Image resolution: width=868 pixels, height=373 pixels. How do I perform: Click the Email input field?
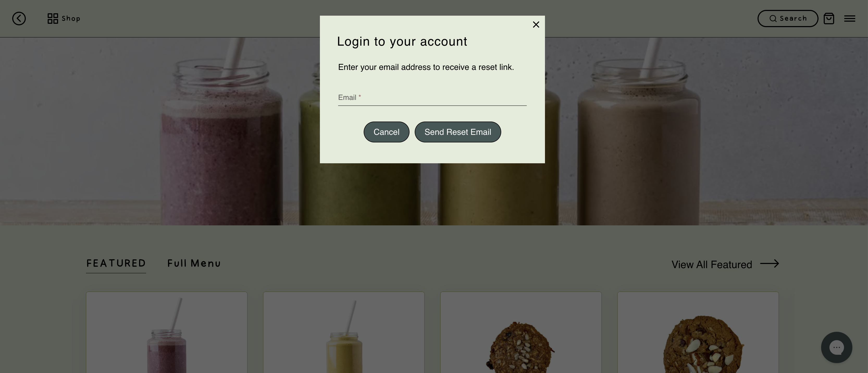432,98
